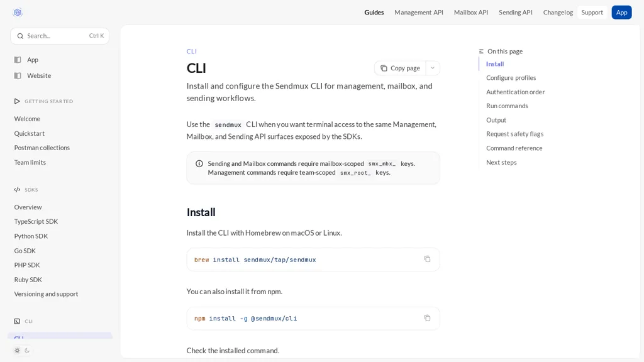Click the Support link

pos(592,13)
